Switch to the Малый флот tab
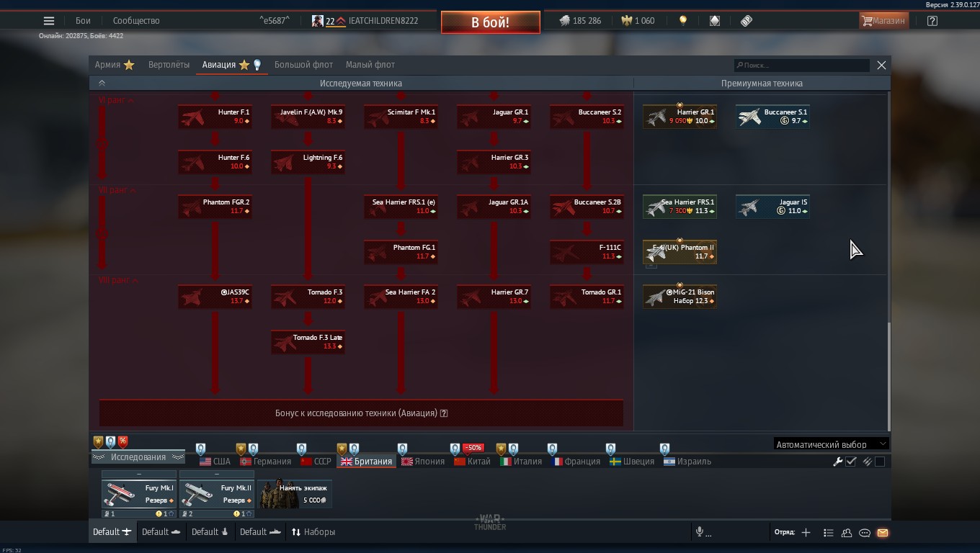980x553 pixels. point(370,65)
